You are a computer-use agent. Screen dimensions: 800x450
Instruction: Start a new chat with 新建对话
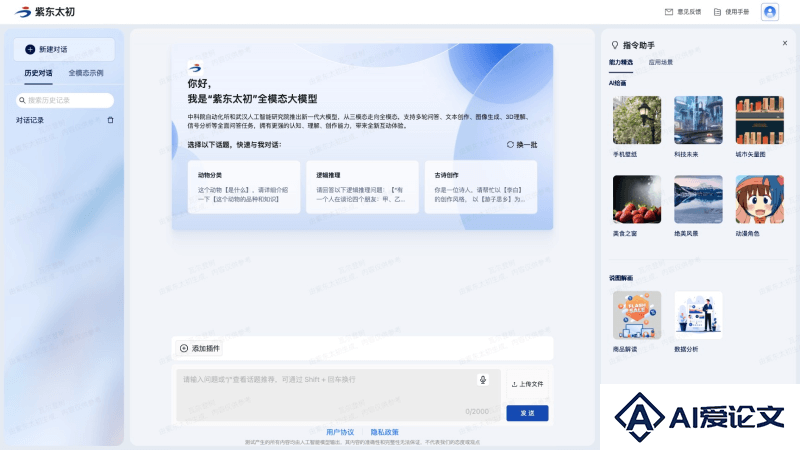click(64, 49)
